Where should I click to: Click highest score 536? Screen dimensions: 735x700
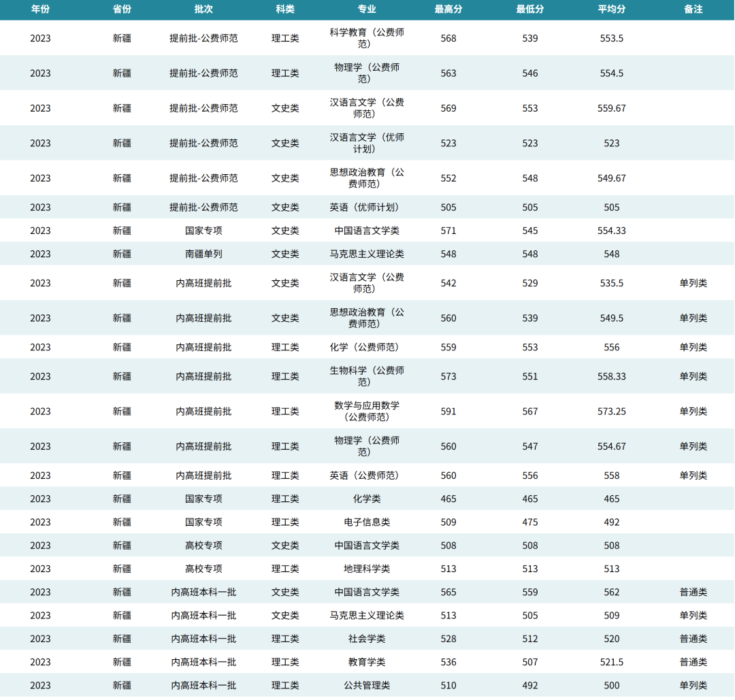tap(448, 662)
